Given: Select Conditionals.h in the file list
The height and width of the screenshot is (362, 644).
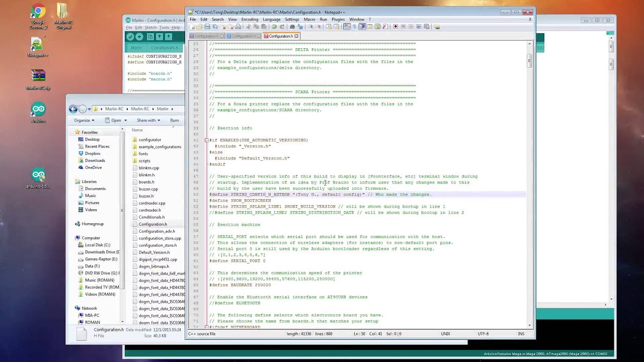Looking at the screenshot, I should 151,217.
